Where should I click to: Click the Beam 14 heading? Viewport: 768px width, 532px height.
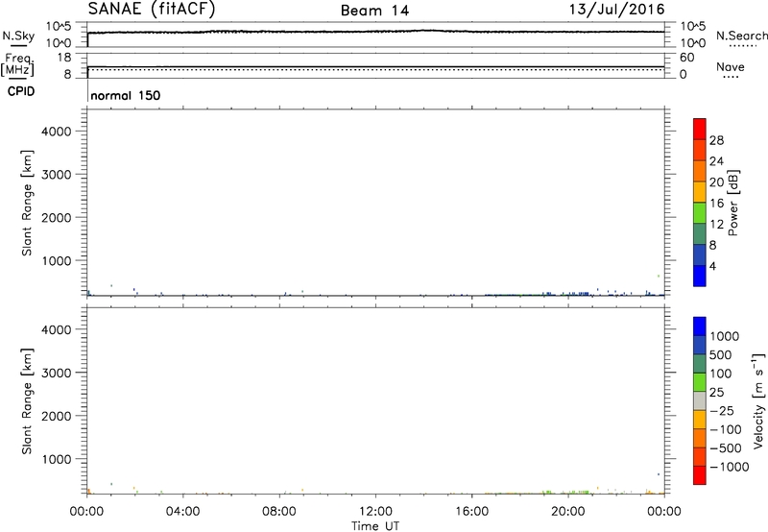pyautogui.click(x=375, y=10)
